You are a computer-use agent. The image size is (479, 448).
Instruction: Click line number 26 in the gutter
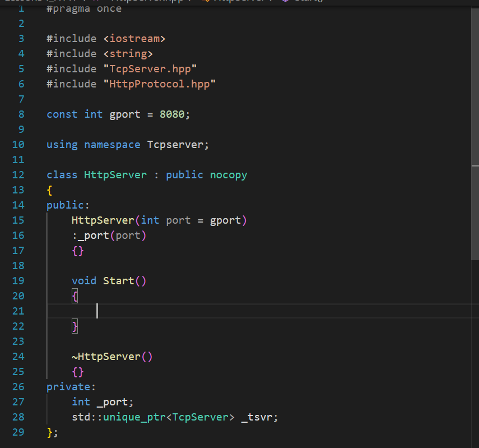[17, 387]
